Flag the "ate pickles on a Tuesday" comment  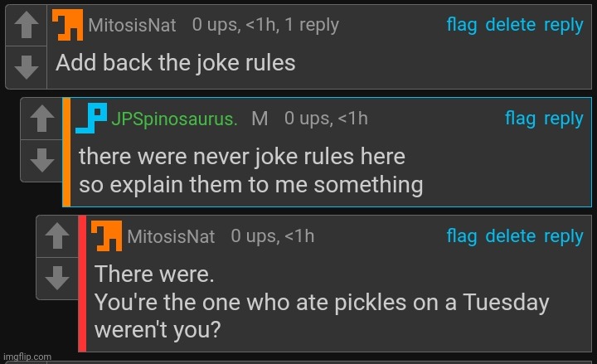pyautogui.click(x=462, y=236)
